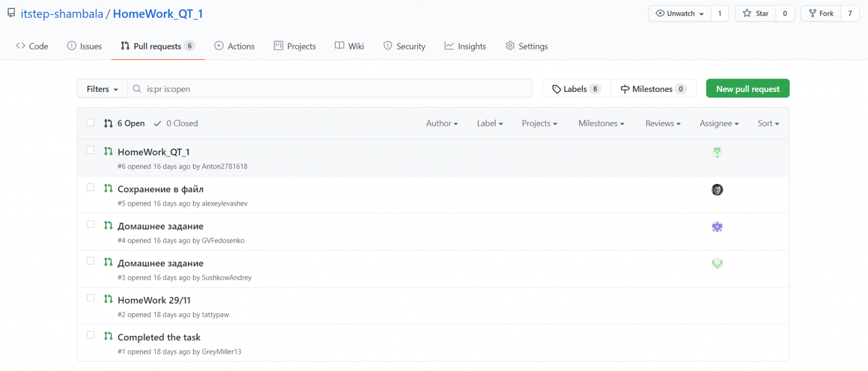
Task: Check the box for PR #4 Домашнее задание
Action: [91, 224]
